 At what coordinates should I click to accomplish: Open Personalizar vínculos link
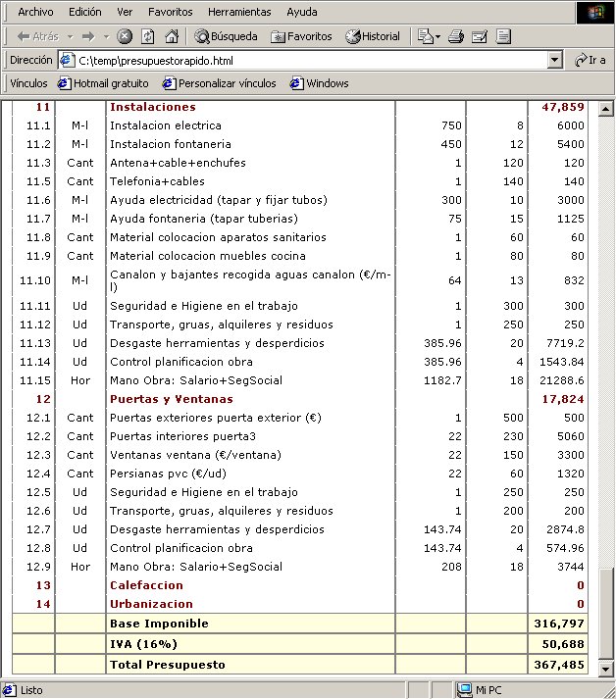219,83
